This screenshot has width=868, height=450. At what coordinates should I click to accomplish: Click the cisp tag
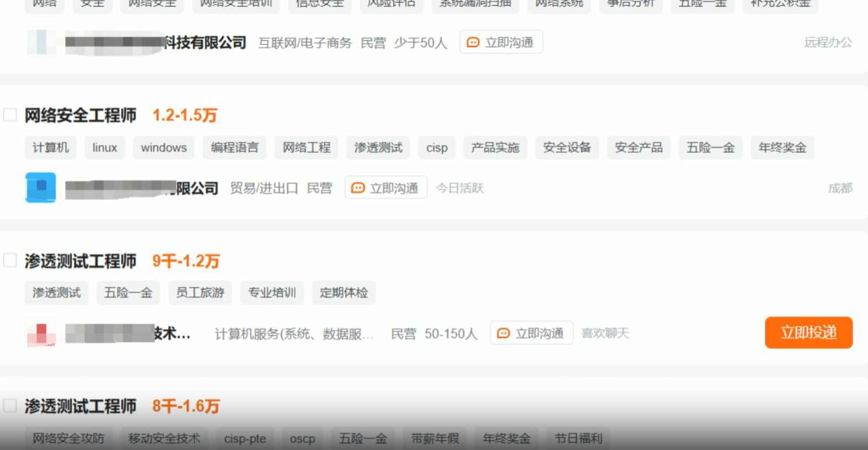tap(437, 147)
